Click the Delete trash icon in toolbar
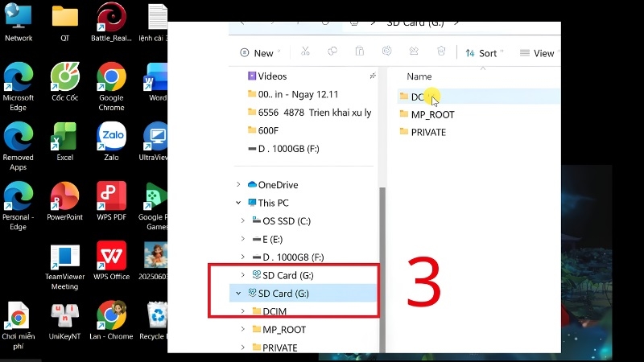The height and width of the screenshot is (362, 644). tap(441, 51)
